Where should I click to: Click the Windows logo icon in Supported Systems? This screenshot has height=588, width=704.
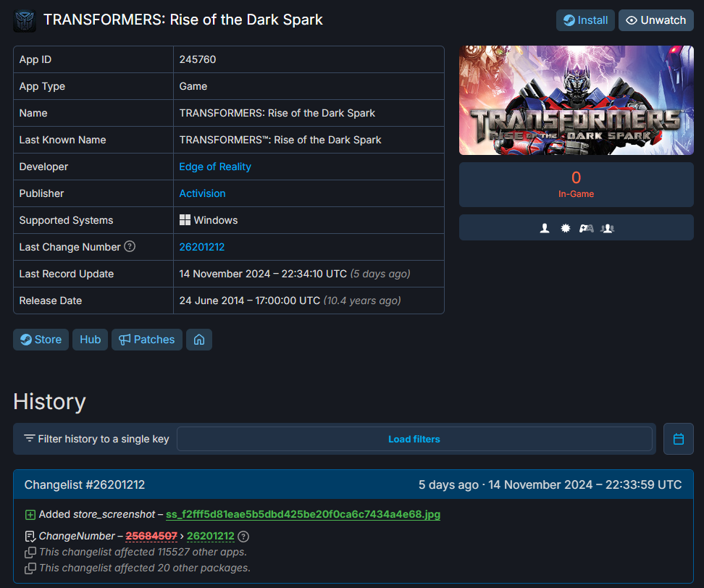tap(185, 220)
